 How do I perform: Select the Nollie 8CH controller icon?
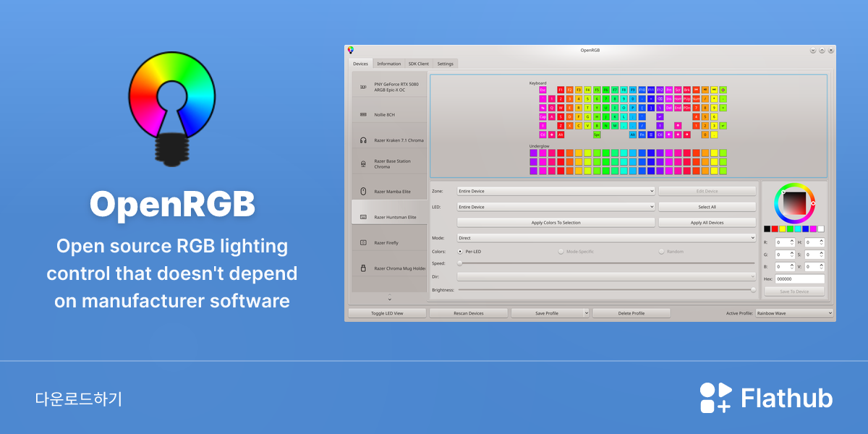point(363,114)
